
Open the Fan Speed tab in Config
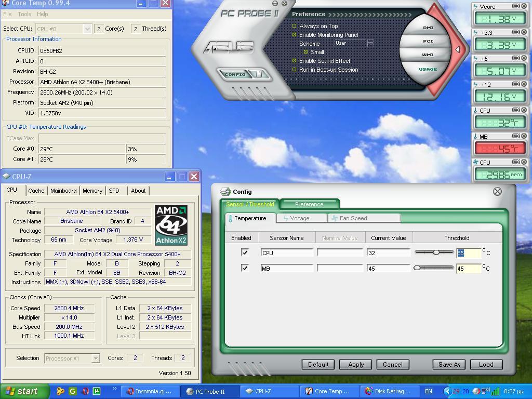[x=364, y=218]
